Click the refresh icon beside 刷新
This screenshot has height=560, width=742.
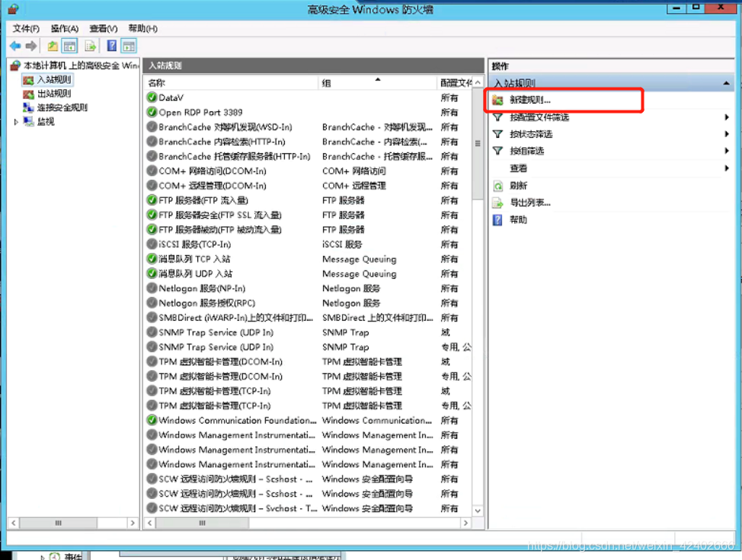(497, 186)
